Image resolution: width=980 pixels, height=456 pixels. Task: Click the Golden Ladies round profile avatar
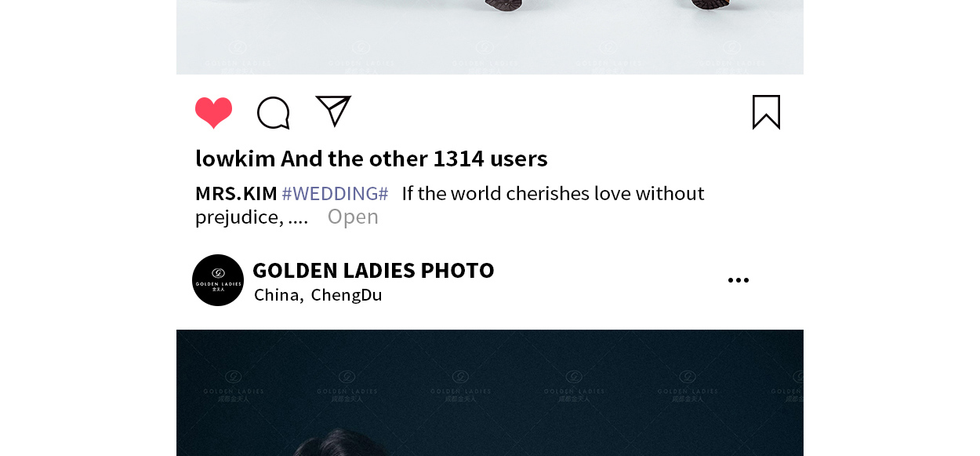(x=218, y=280)
